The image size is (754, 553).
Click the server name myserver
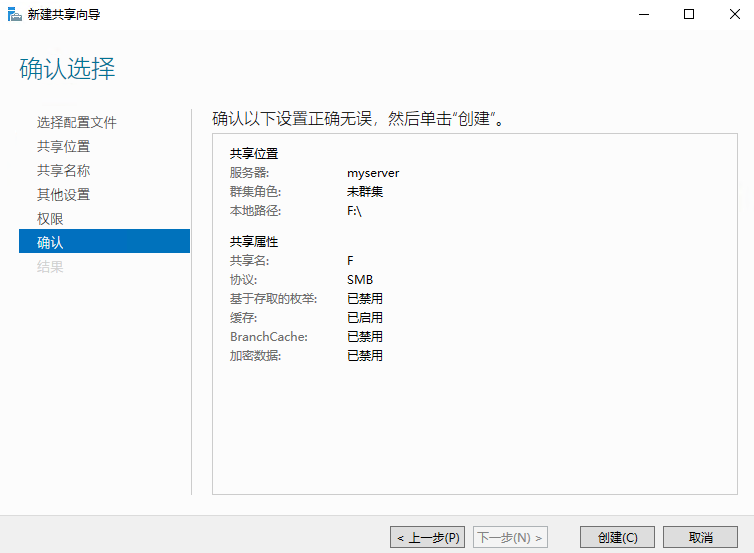[x=373, y=173]
